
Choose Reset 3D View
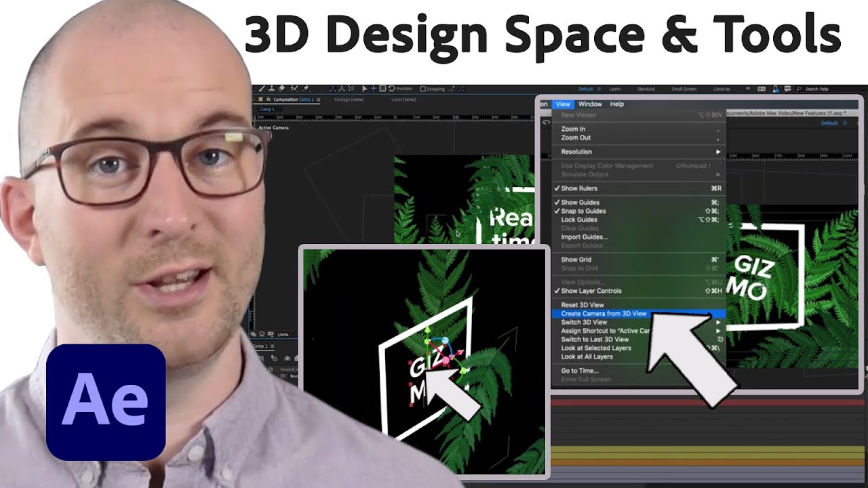[x=639, y=305]
